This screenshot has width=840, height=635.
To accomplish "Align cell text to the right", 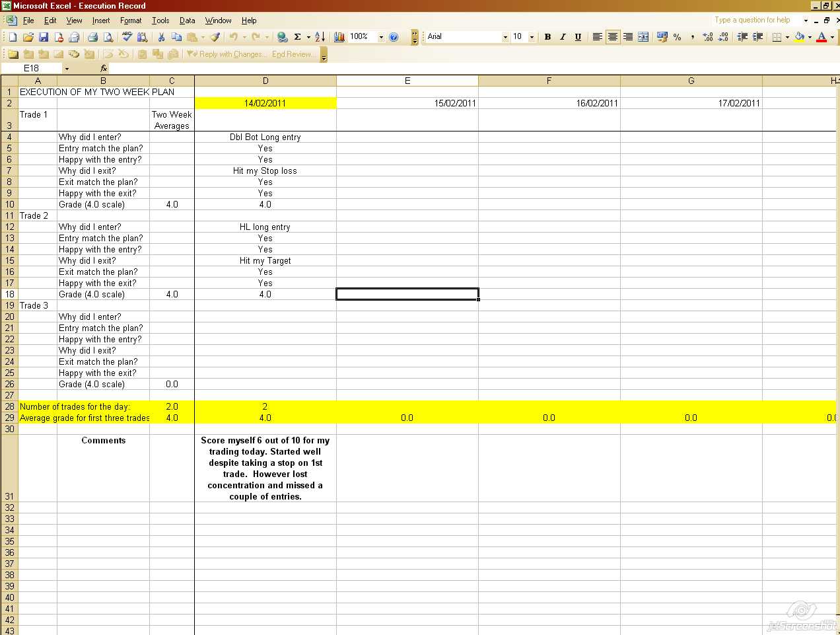I will (x=628, y=37).
